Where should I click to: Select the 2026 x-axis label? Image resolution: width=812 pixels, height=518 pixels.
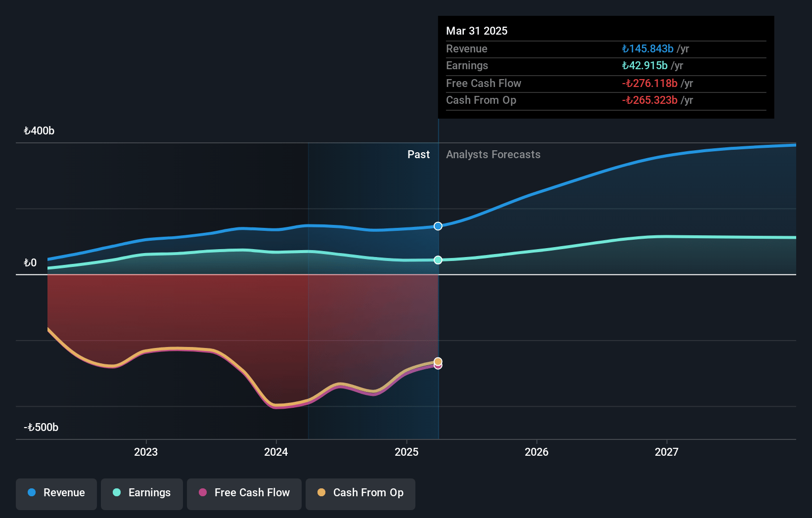[537, 452]
